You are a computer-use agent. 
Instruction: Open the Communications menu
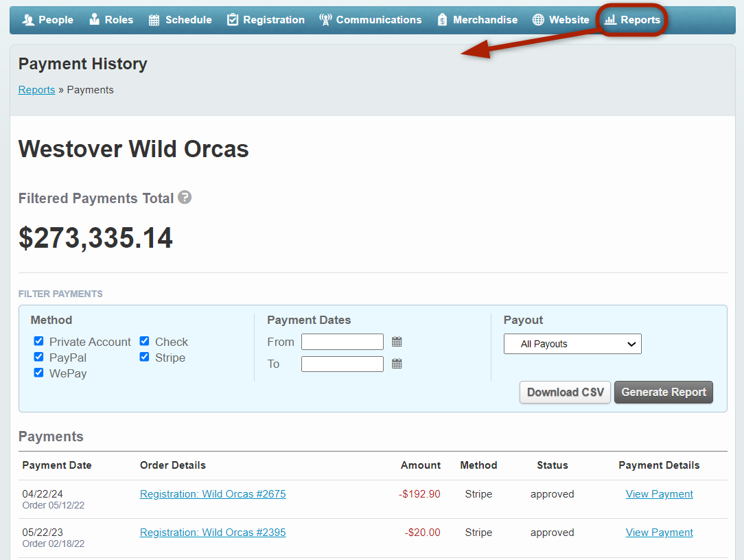point(370,20)
